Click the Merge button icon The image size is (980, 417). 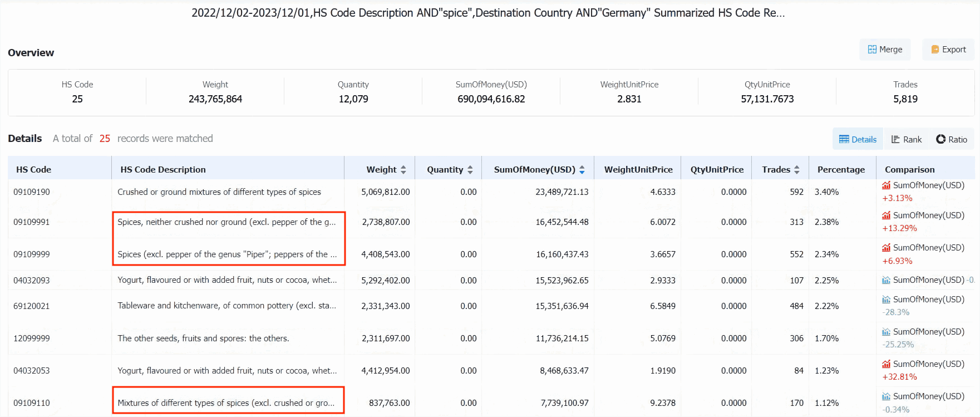tap(872, 50)
